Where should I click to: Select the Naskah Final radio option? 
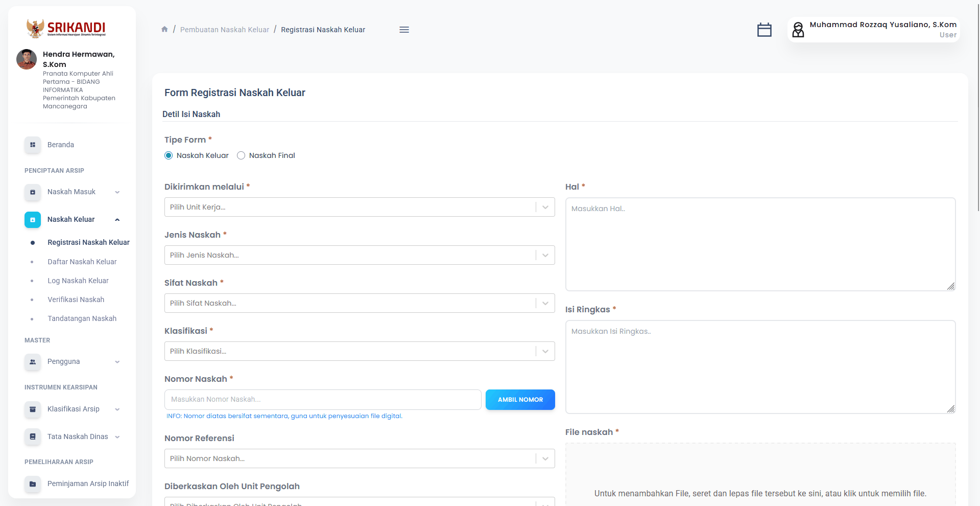coord(241,155)
